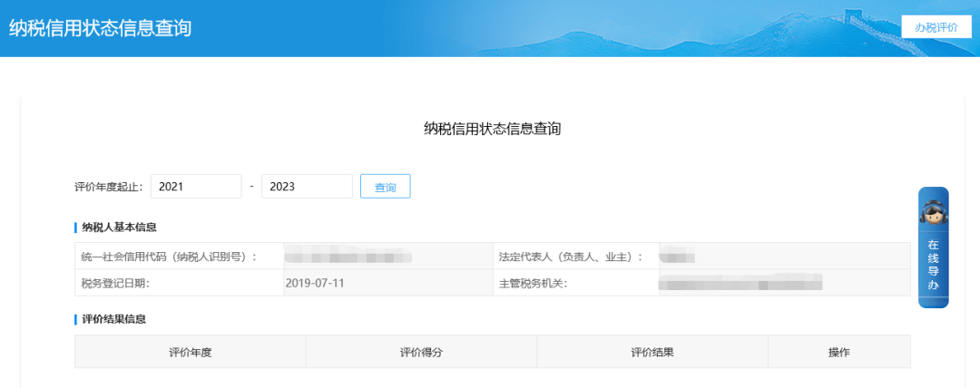The height and width of the screenshot is (388, 980).
Task: Open the online assistant avatar icon
Action: click(x=933, y=213)
